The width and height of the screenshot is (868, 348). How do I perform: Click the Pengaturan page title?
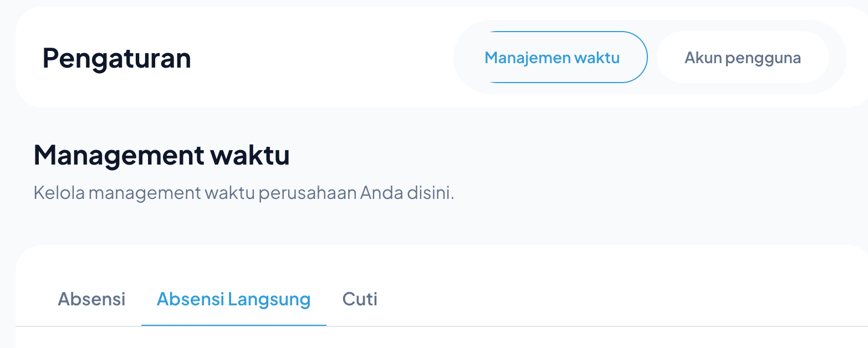(116, 58)
